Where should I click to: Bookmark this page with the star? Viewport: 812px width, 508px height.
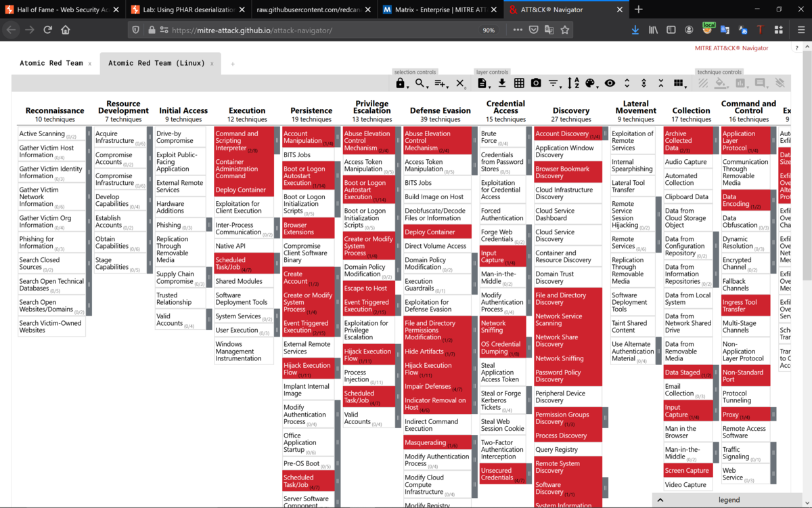tap(565, 30)
